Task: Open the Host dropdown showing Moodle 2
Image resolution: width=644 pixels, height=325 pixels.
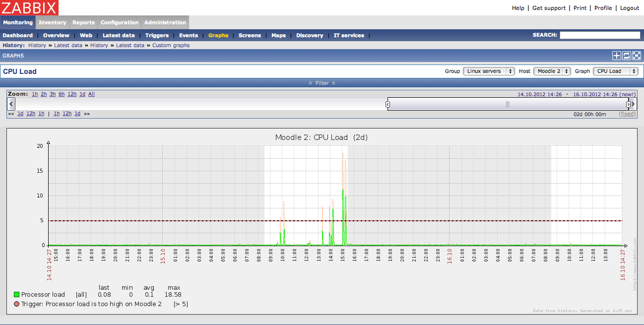Action: coord(552,71)
